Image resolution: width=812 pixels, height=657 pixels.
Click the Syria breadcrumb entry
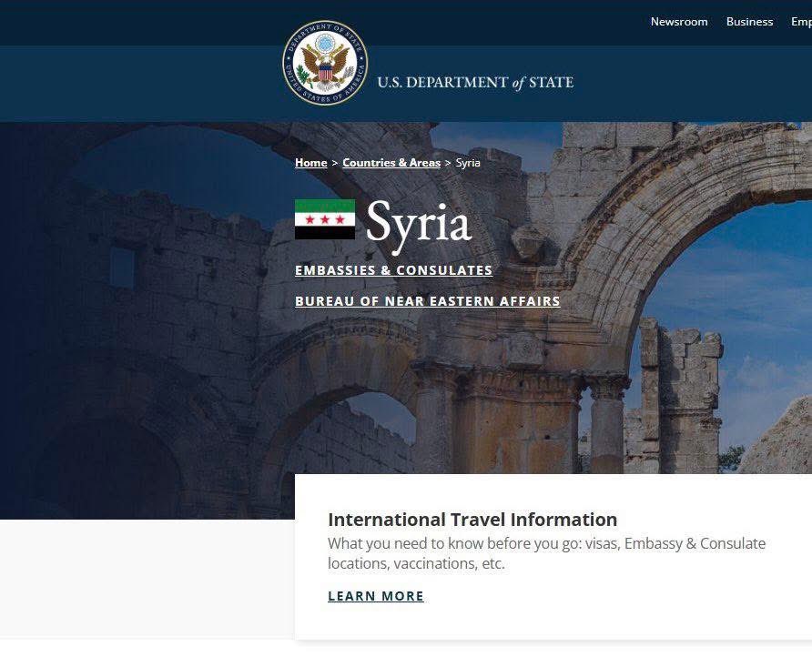click(467, 163)
